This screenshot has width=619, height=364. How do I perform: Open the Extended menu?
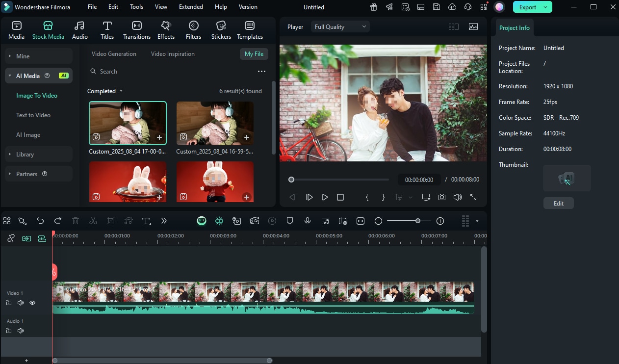tap(191, 7)
